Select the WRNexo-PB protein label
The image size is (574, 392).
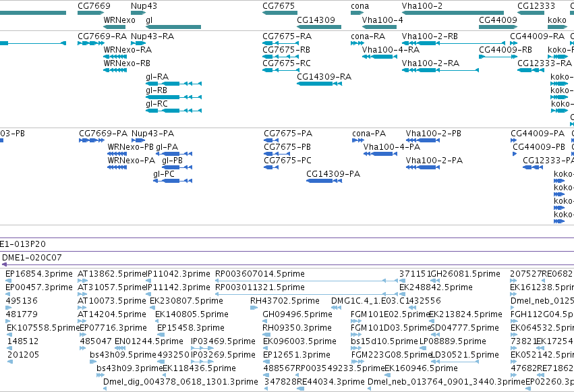[130, 147]
